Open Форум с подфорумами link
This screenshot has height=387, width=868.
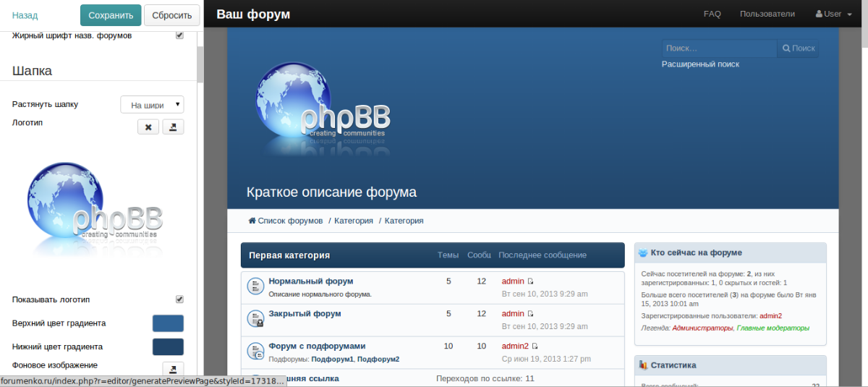[317, 346]
